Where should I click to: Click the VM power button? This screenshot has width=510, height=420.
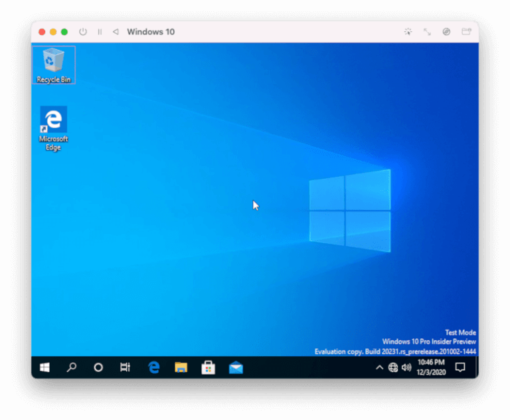click(x=83, y=32)
